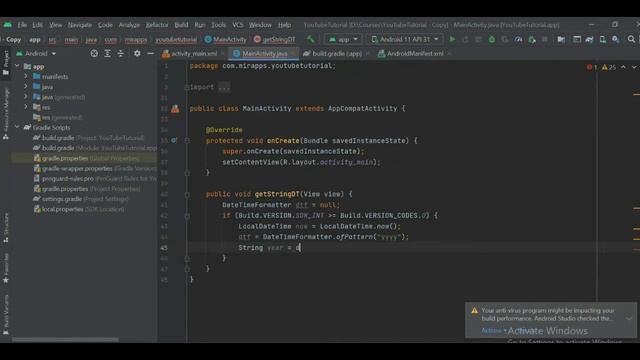Viewport: 640px width, 360px height.
Task: Click the Debug app bug icon
Action: (x=492, y=39)
